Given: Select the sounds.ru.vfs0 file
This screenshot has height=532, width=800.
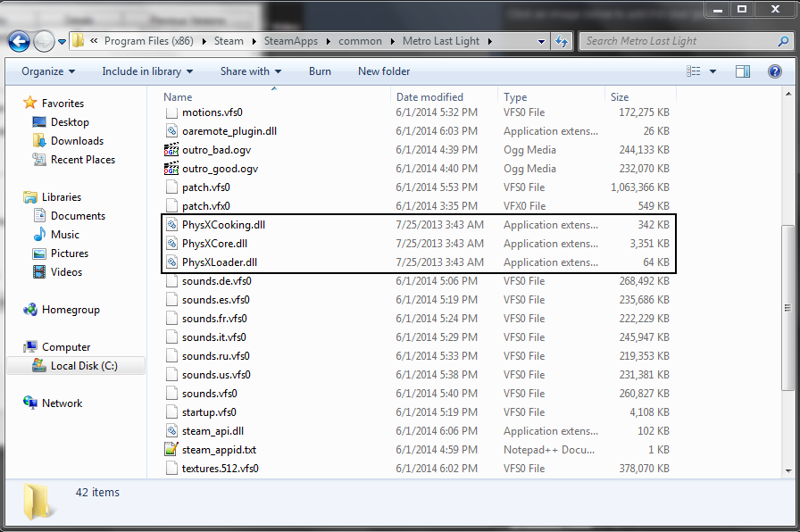Looking at the screenshot, I should [x=216, y=356].
